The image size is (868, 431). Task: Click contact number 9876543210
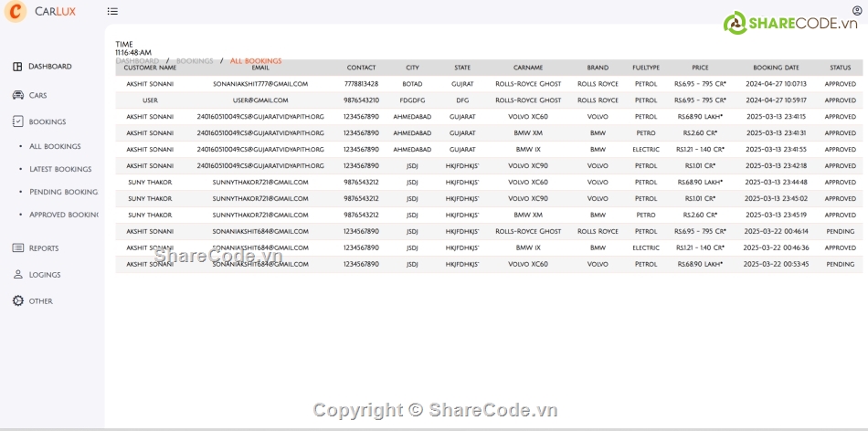pos(362,100)
